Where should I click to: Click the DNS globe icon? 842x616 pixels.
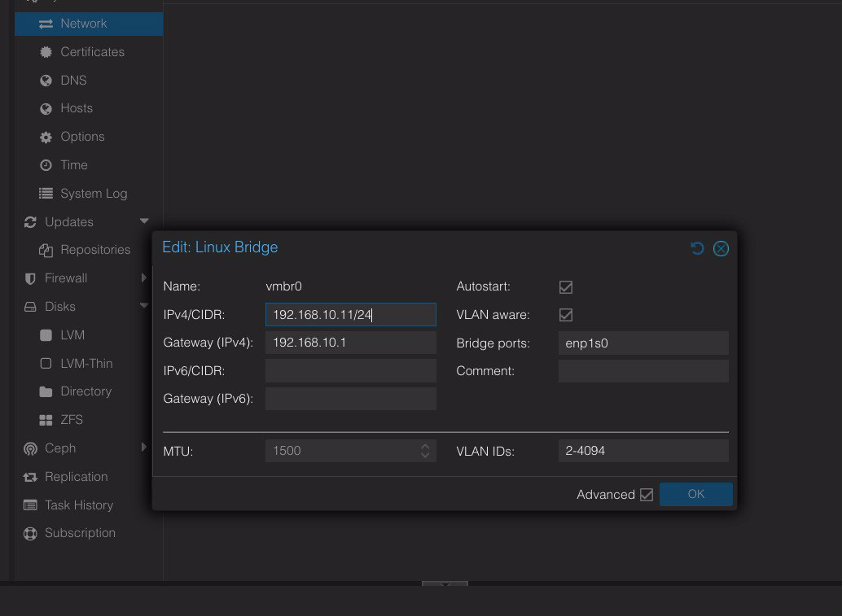46,81
